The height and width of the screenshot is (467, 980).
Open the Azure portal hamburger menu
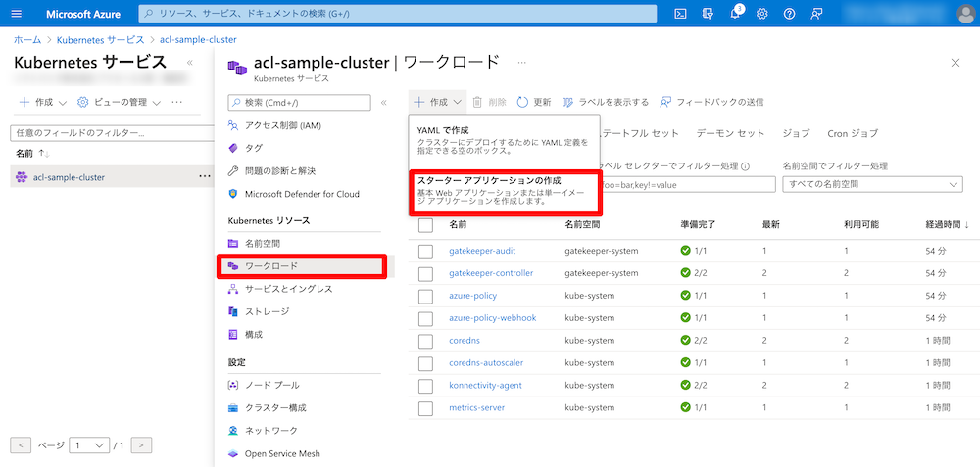pos(17,14)
